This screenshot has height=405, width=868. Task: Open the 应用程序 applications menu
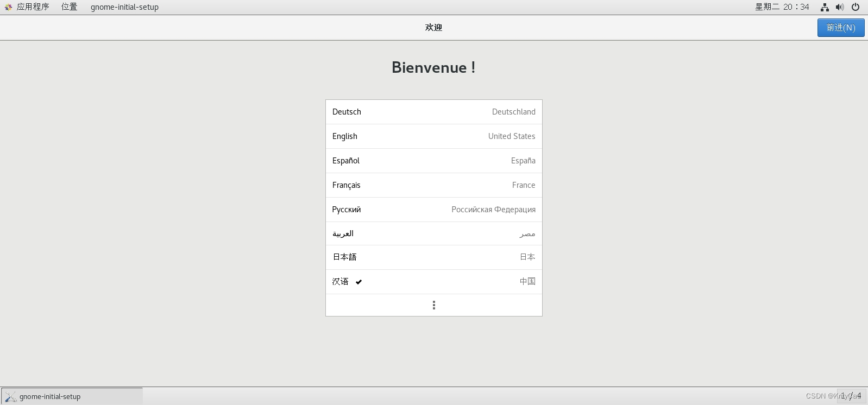33,7
